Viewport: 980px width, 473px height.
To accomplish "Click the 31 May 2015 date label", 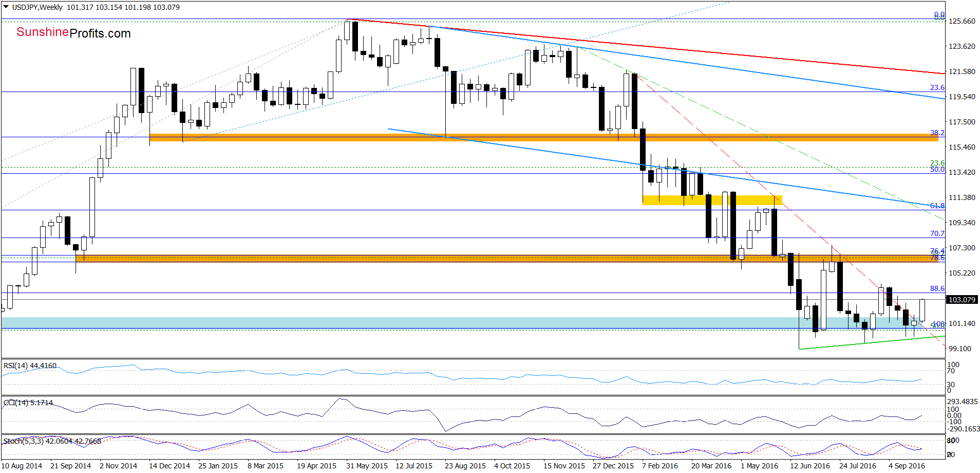I will 367,466.
